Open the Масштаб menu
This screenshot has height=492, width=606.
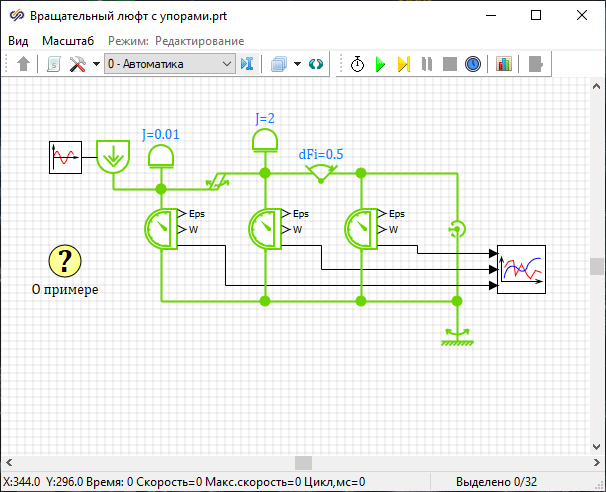(x=68, y=40)
